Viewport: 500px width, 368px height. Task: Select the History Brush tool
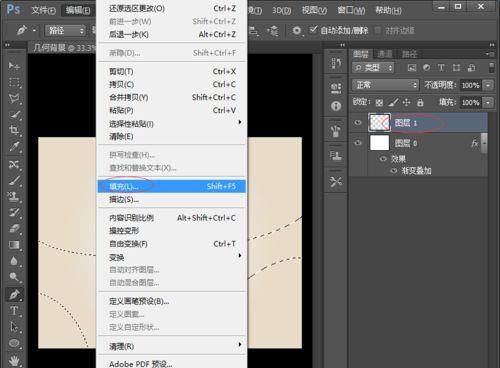tap(14, 213)
